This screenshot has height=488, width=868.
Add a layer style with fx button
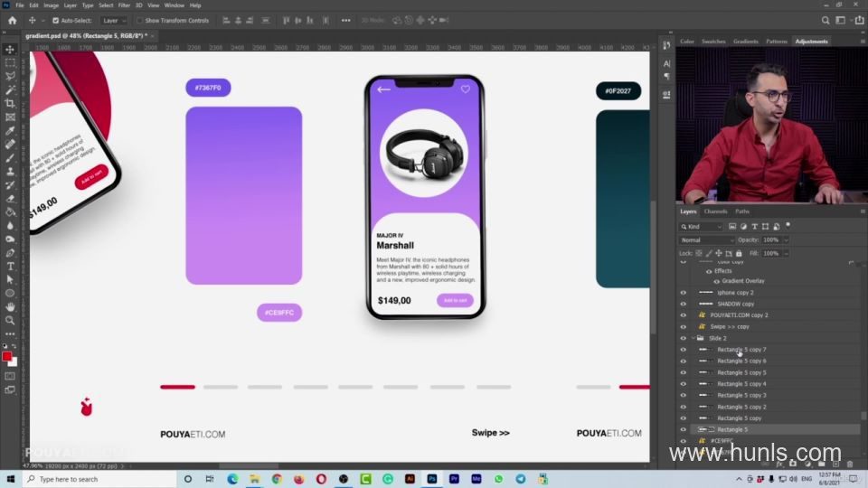point(779,465)
